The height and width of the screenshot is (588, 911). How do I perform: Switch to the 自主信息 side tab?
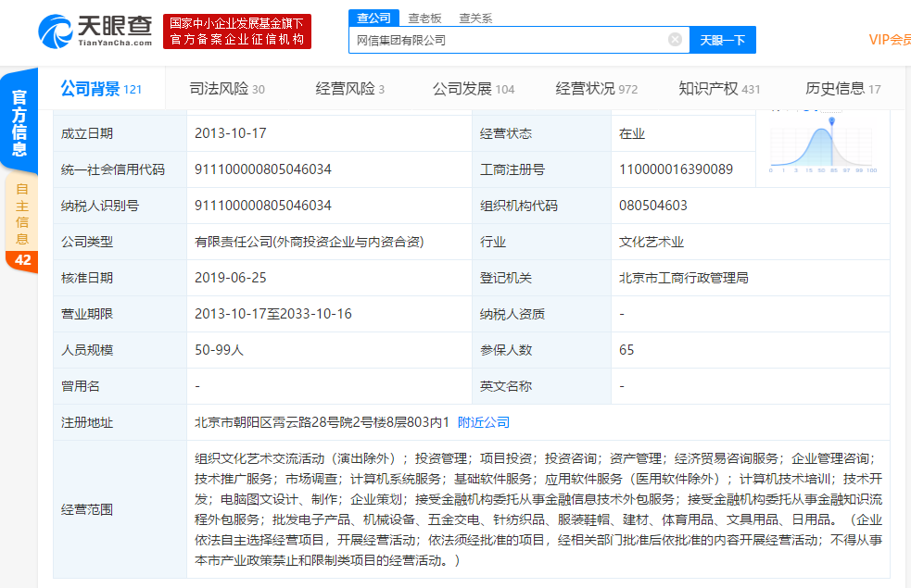[x=22, y=215]
